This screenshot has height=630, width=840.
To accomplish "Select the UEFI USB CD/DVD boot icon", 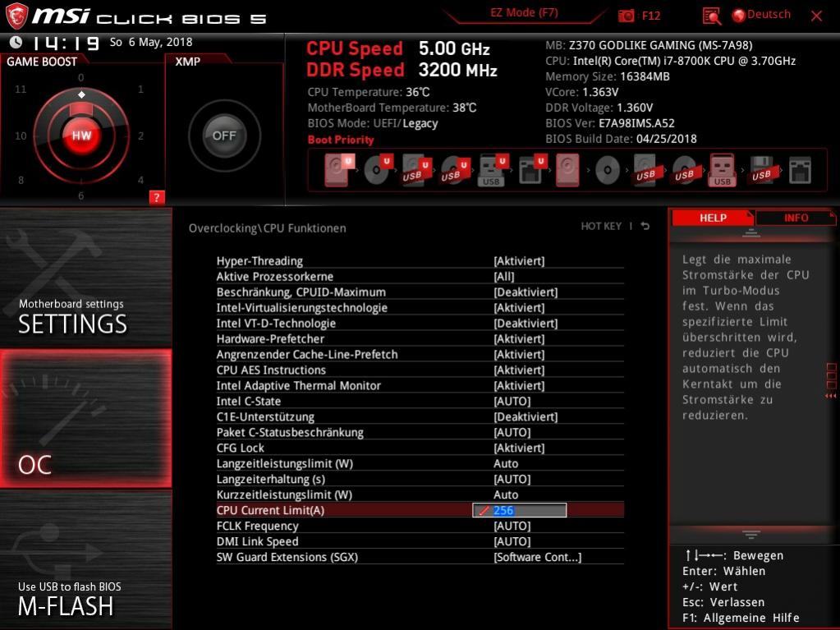I will [456, 170].
